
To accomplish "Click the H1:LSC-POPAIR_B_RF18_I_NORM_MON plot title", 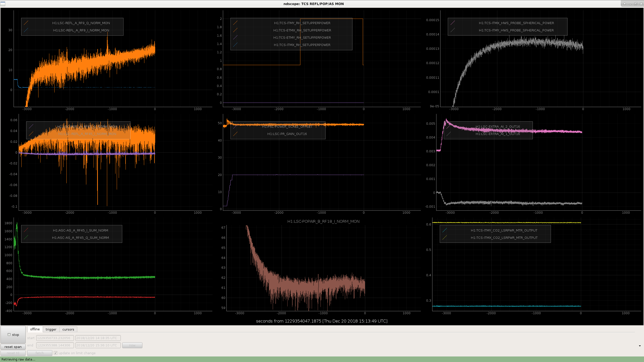I will (x=324, y=221).
